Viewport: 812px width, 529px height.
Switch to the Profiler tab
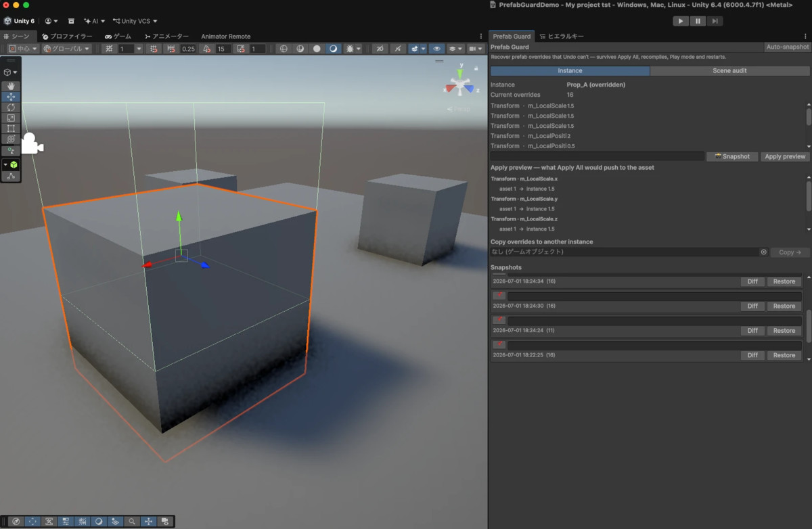[67, 36]
